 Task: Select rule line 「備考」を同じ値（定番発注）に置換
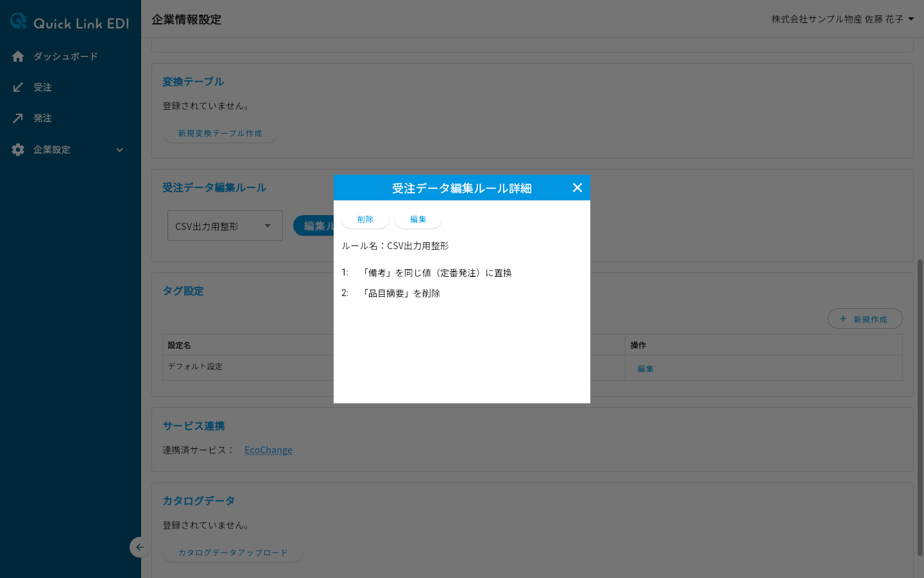tap(436, 273)
